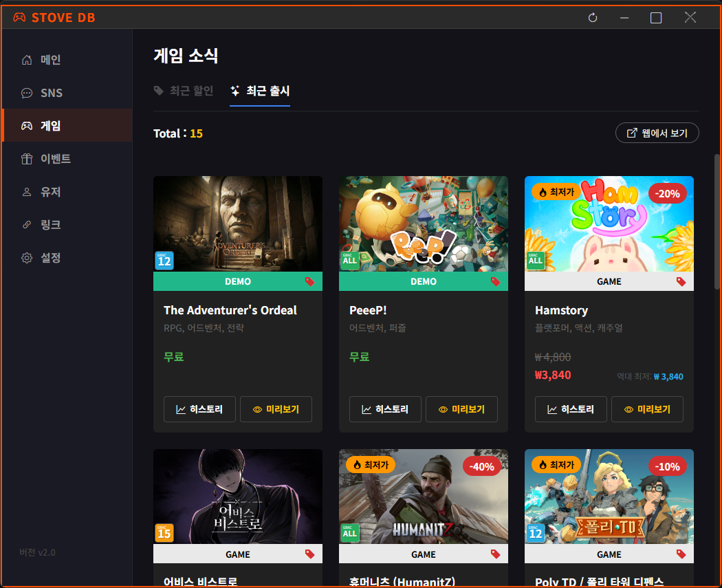Click the refresh icon in title bar

593,18
